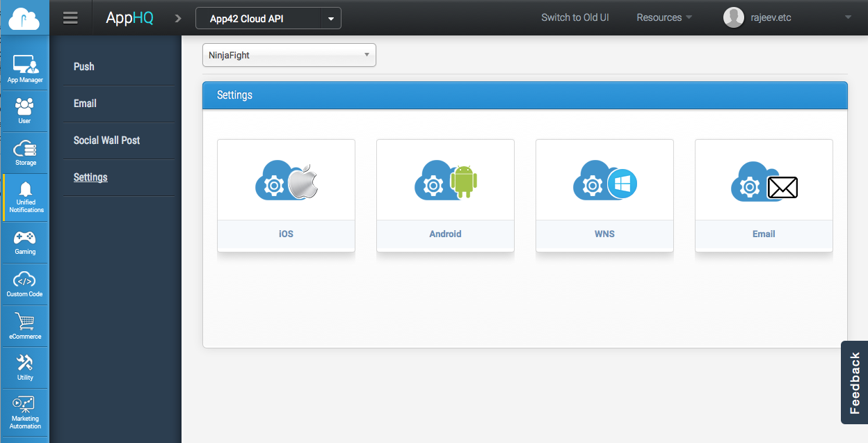Open the eCommerce shopping cart icon
The width and height of the screenshot is (868, 443).
[25, 325]
